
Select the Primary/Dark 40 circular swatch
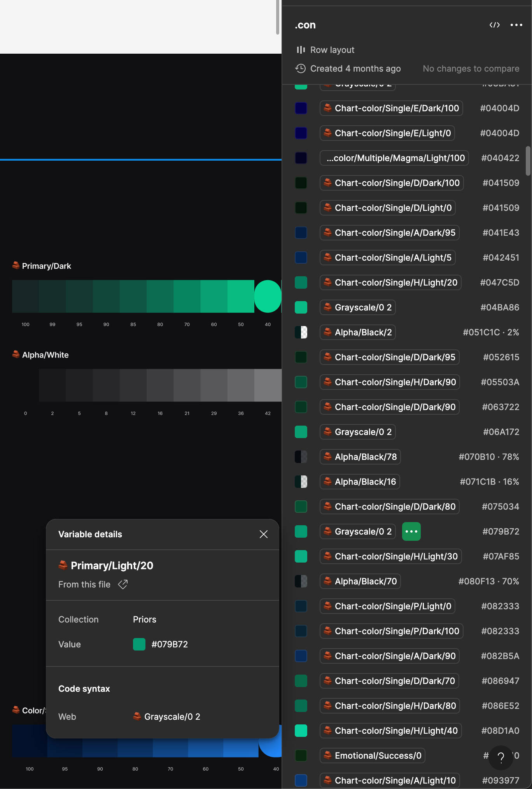268,296
